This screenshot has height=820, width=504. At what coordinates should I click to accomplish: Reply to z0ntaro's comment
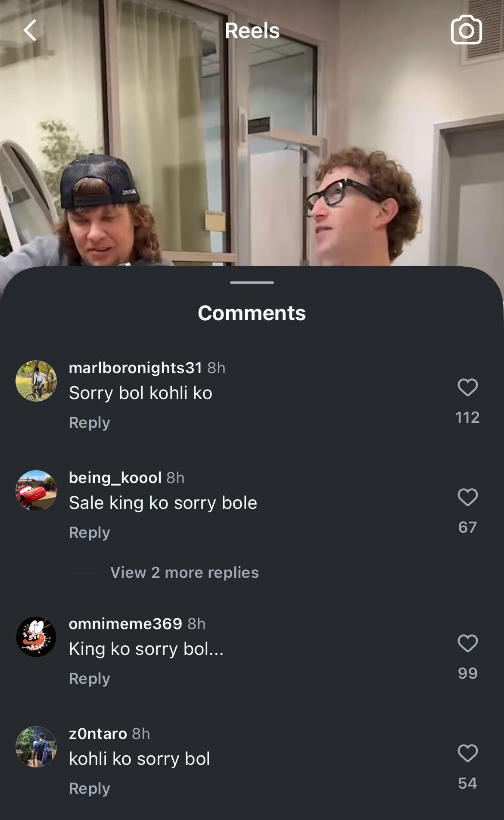90,789
